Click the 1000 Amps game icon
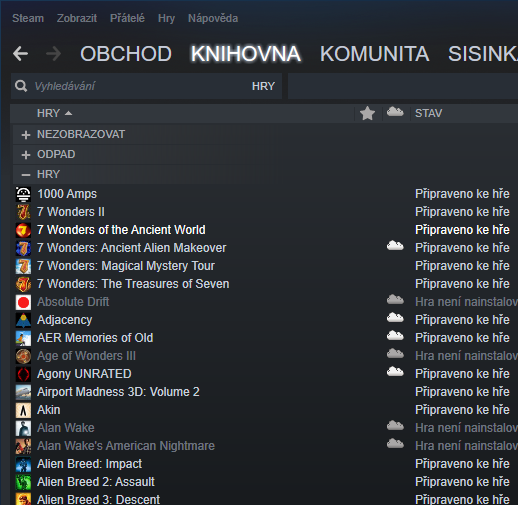518x505 pixels. tap(23, 194)
